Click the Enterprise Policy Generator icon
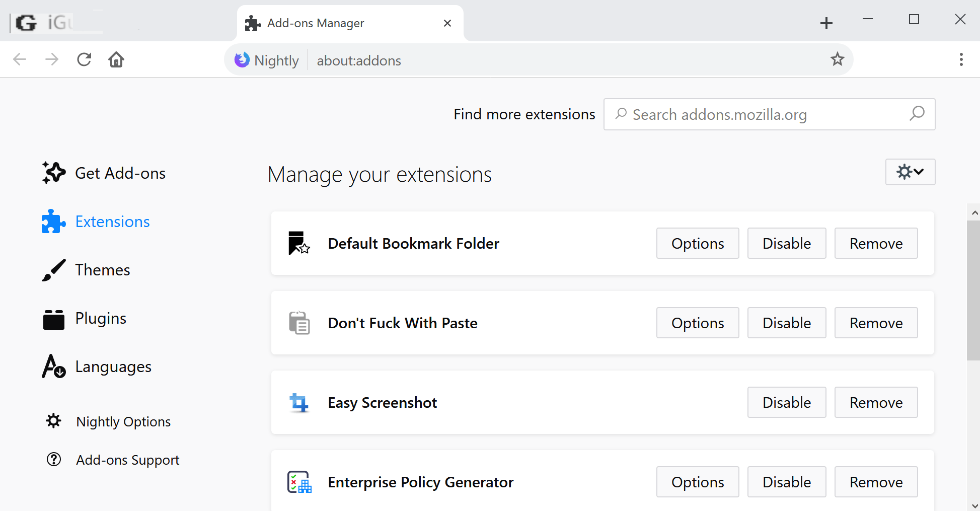 (299, 482)
